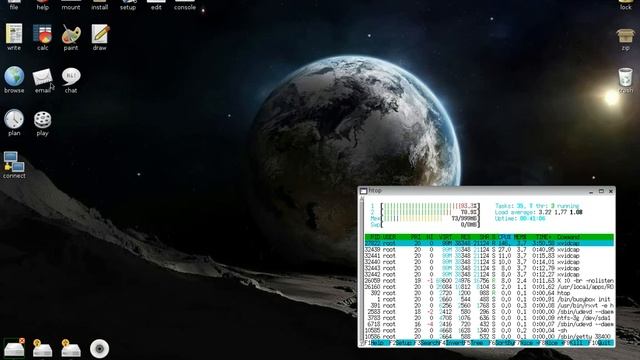Open the mount desktop shortcut
640x360 pixels.
(x=71, y=5)
